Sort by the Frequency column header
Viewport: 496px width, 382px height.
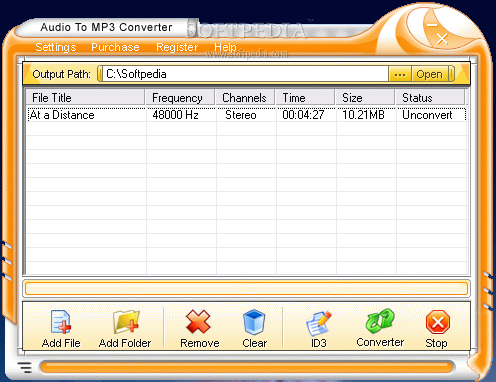pyautogui.click(x=180, y=97)
